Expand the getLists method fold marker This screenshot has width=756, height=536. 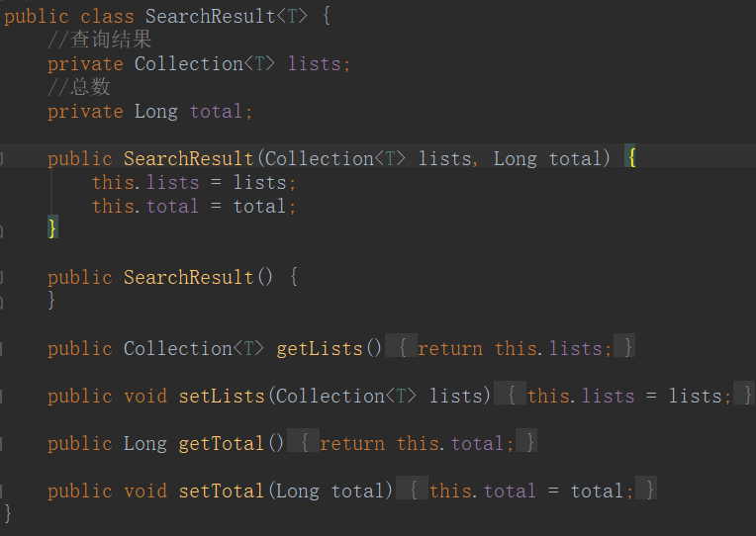pos(3,348)
